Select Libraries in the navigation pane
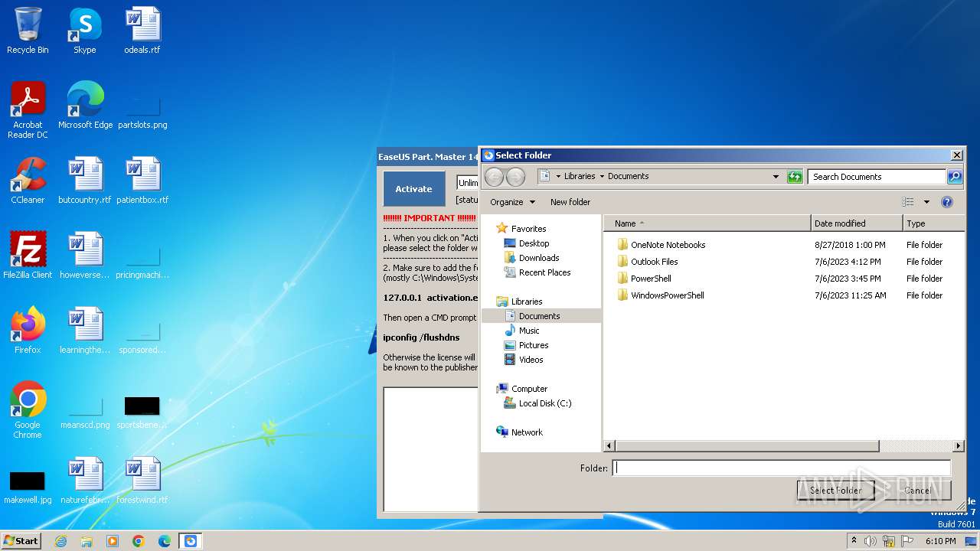Screen dimensions: 980x551 pos(527,302)
